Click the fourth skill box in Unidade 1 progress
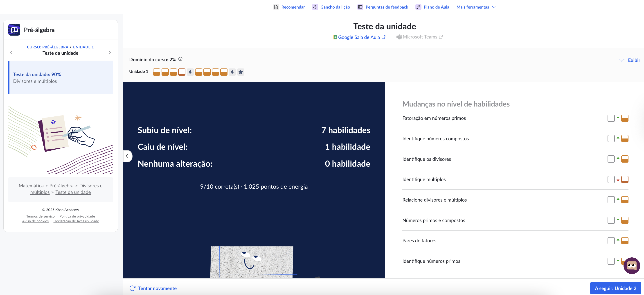 (x=182, y=72)
